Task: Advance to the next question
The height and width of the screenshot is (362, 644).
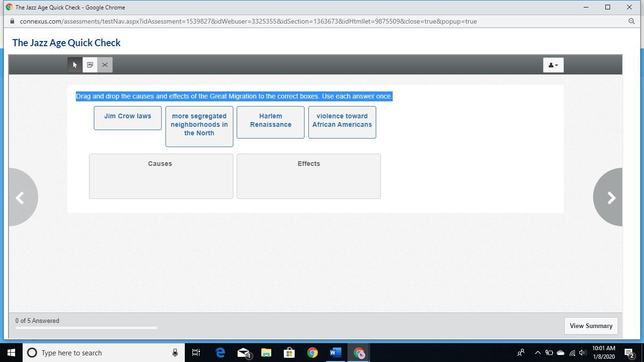Action: click(x=609, y=197)
